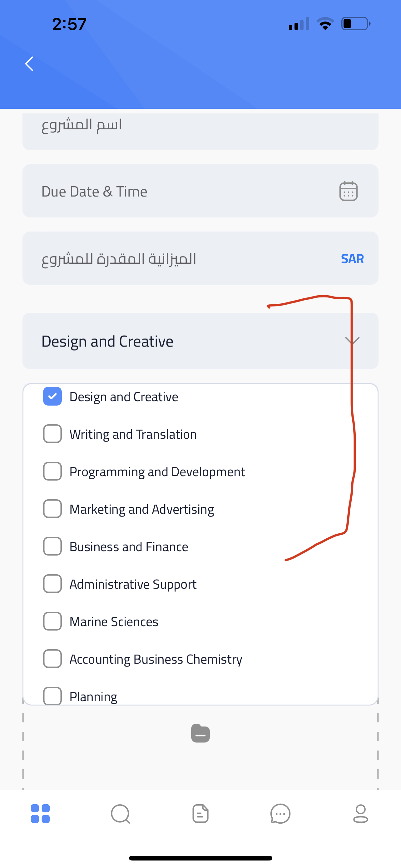Open the profile tab in bottom bar

360,814
